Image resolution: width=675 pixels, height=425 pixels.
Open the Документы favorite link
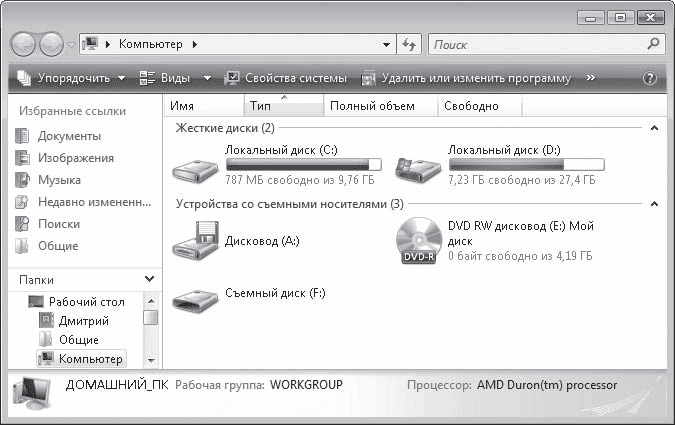pyautogui.click(x=69, y=136)
